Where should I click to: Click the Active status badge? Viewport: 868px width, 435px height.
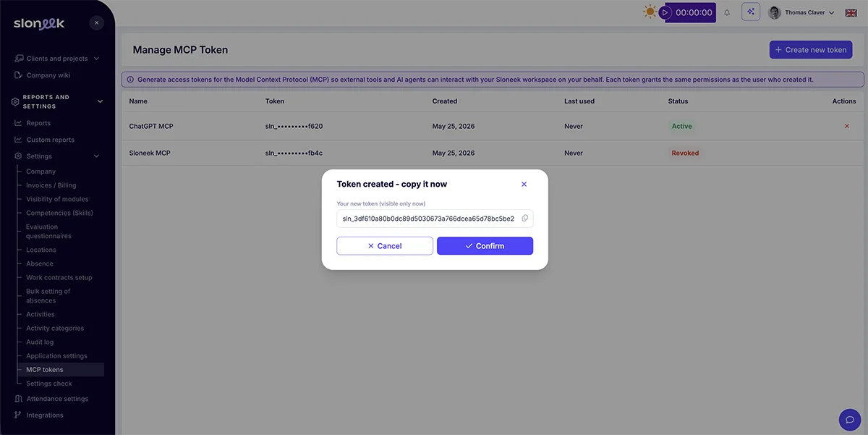click(681, 126)
